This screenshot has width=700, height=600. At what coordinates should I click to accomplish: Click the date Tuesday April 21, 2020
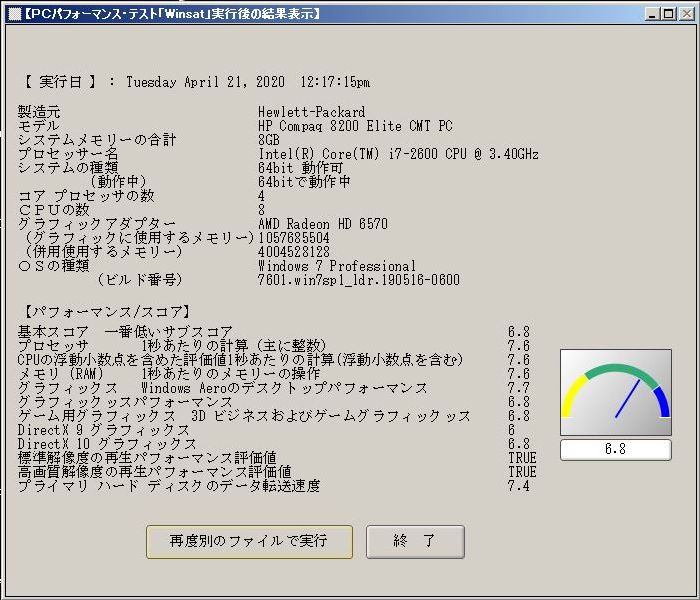(x=205, y=82)
